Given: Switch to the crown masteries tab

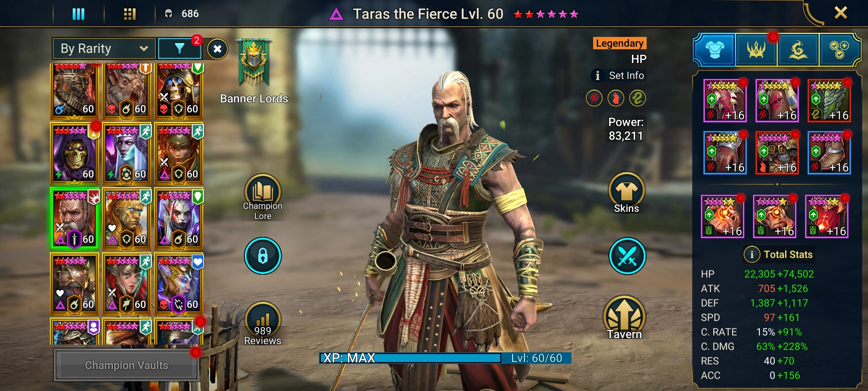Looking at the screenshot, I should (756, 50).
